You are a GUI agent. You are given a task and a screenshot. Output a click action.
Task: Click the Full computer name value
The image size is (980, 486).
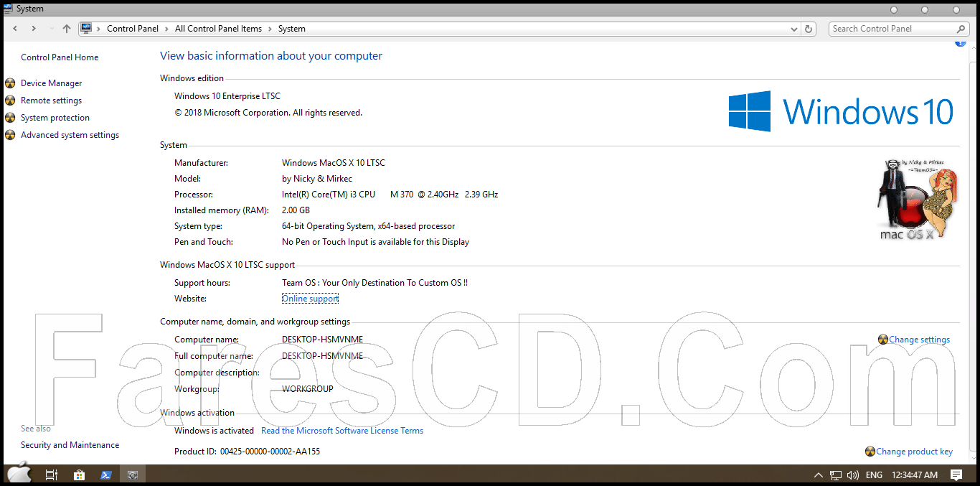point(323,356)
